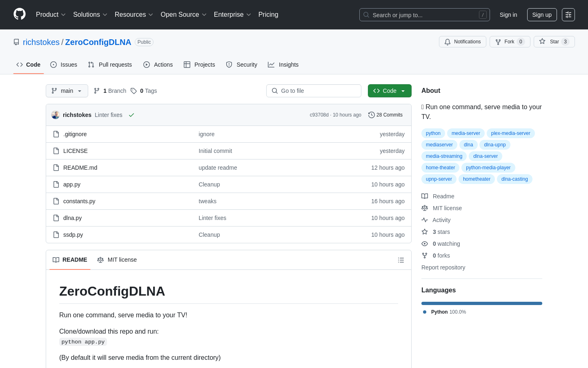Open the Security tab
588x368 pixels.
pos(242,65)
